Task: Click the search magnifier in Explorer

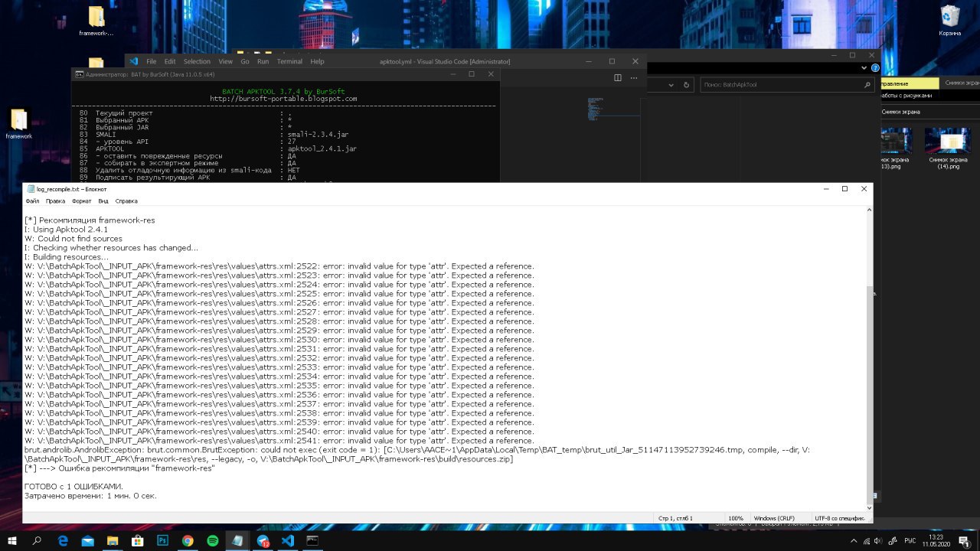Action: (867, 85)
